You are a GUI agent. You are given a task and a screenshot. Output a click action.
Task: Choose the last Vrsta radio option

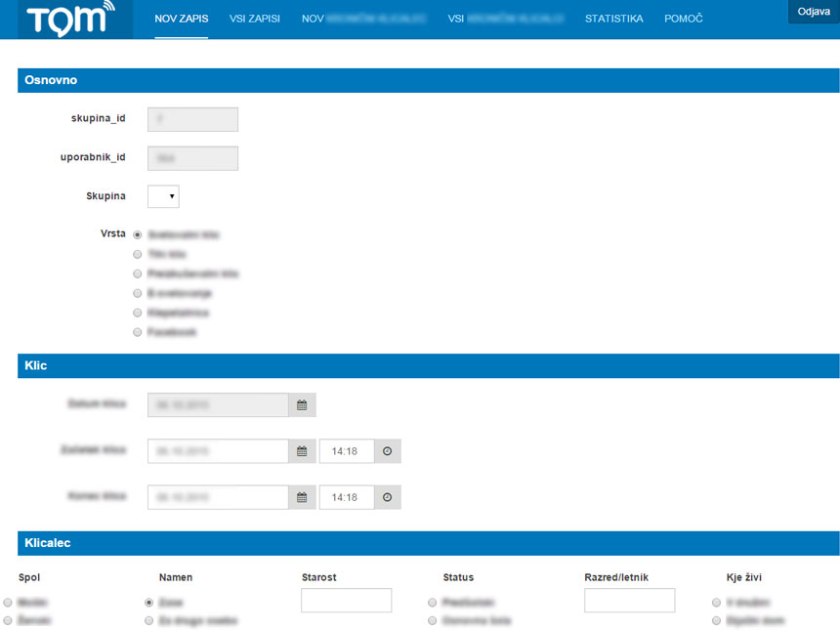(138, 332)
